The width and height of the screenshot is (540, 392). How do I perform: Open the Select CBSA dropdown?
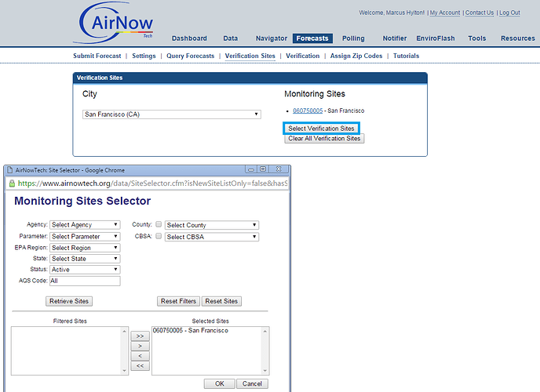[x=212, y=237]
